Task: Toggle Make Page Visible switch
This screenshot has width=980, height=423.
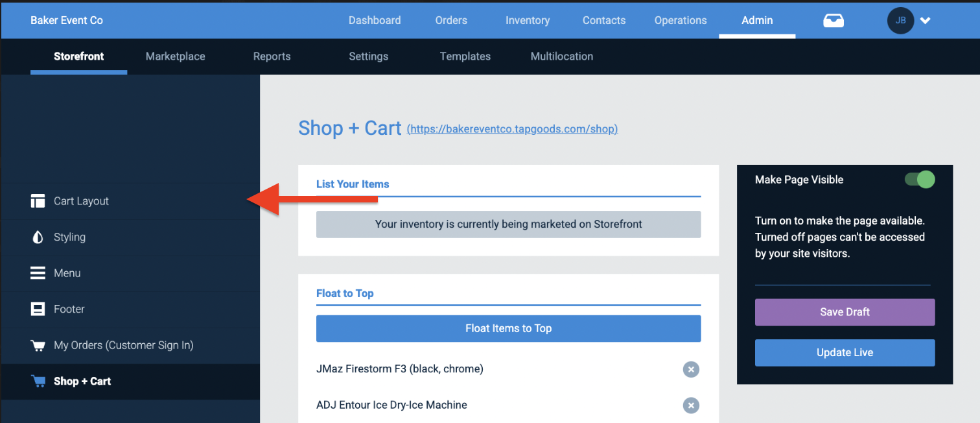Action: point(920,180)
